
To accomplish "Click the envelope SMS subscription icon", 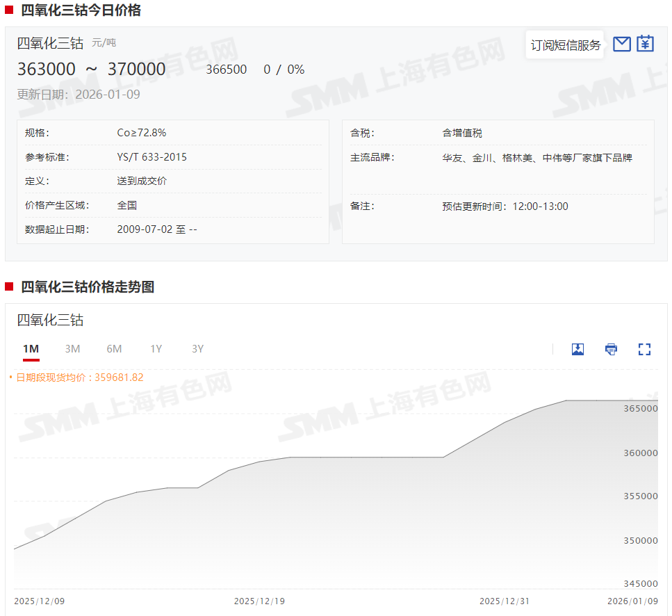I will tap(622, 44).
